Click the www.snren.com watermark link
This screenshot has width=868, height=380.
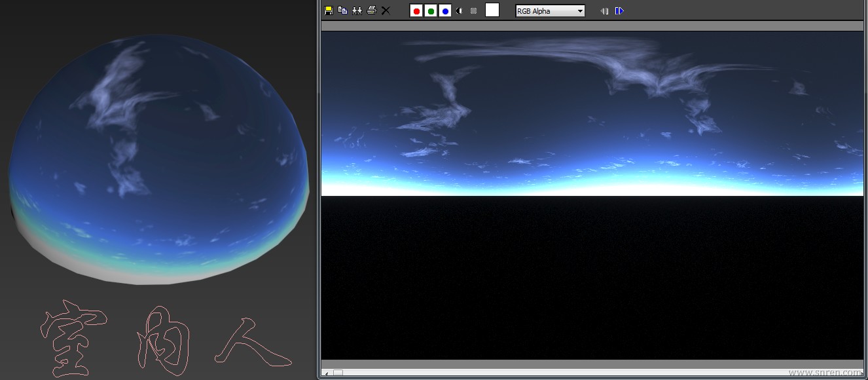point(825,373)
